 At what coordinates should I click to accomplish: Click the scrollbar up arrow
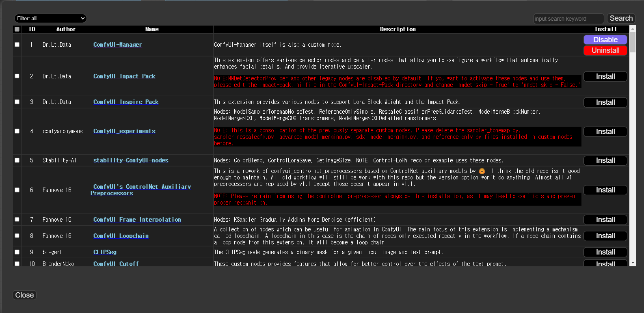[x=633, y=29]
